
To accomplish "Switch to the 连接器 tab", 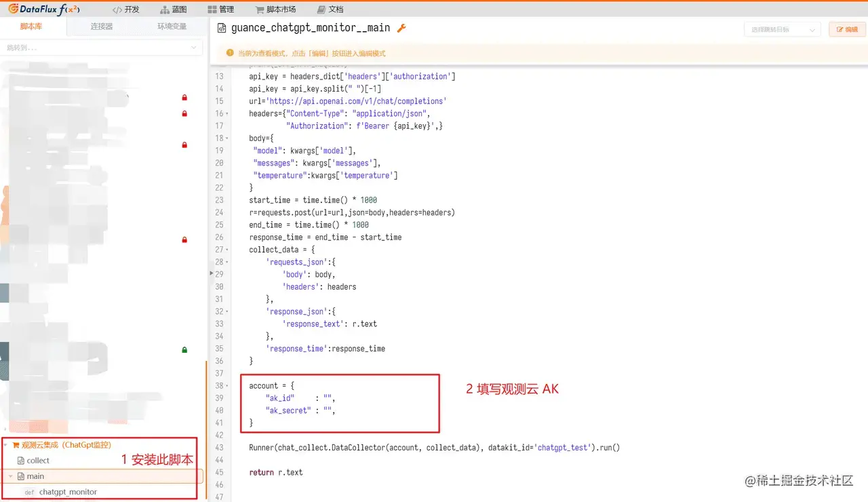I will coord(102,26).
